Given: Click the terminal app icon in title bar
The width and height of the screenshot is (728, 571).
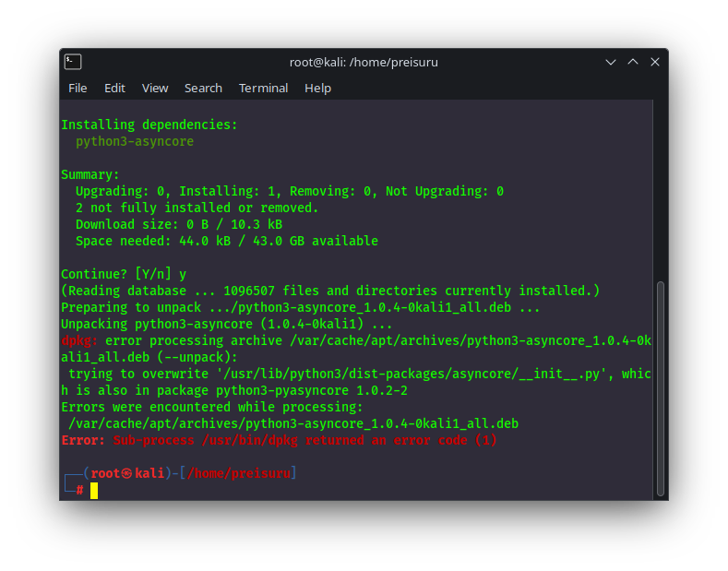Looking at the screenshot, I should click(x=73, y=62).
